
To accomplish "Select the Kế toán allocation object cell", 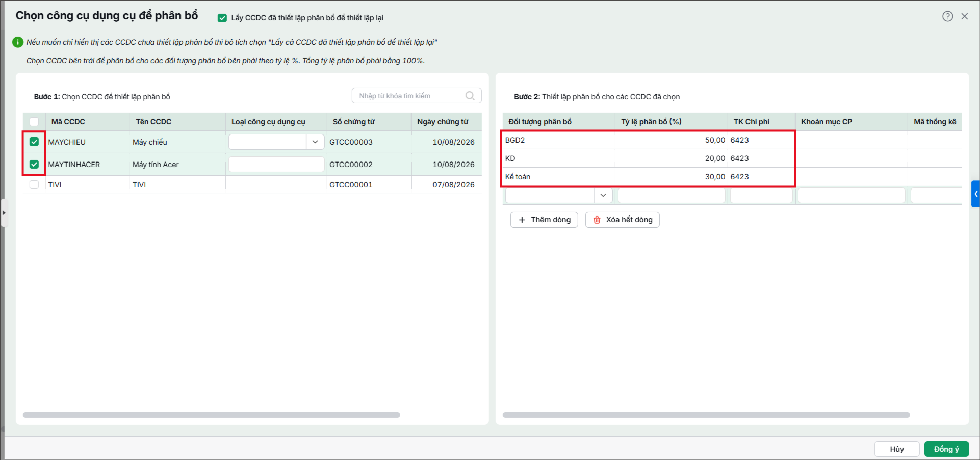I will click(559, 177).
